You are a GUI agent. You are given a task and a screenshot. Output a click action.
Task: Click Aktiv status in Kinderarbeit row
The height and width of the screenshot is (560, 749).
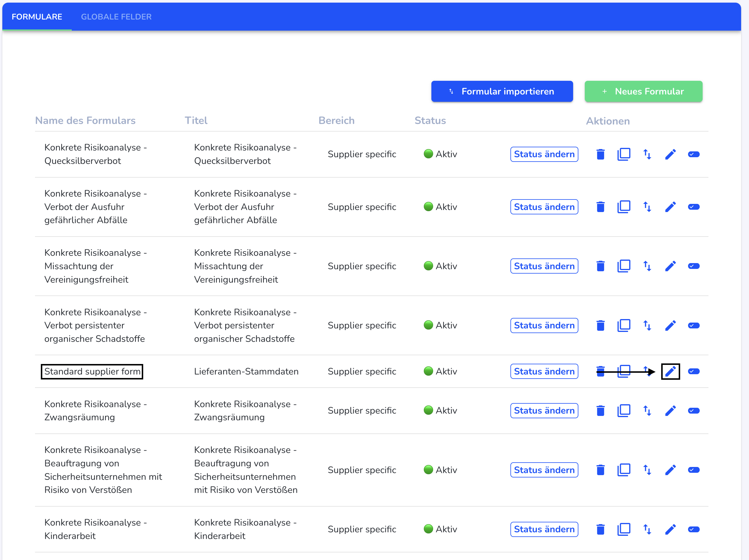[x=440, y=529]
